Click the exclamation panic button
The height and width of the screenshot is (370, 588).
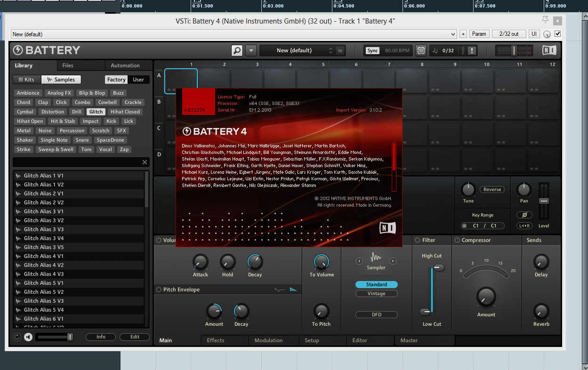click(472, 50)
